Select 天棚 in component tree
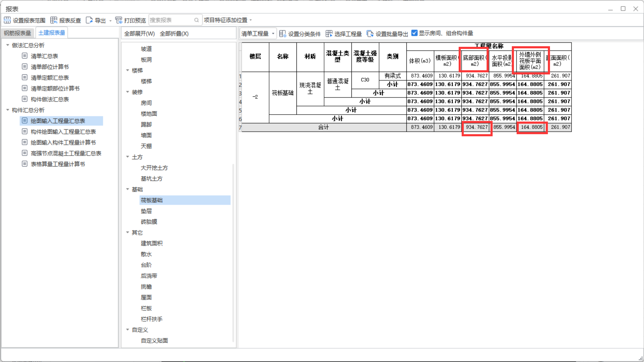The height and width of the screenshot is (362, 644). [x=146, y=146]
